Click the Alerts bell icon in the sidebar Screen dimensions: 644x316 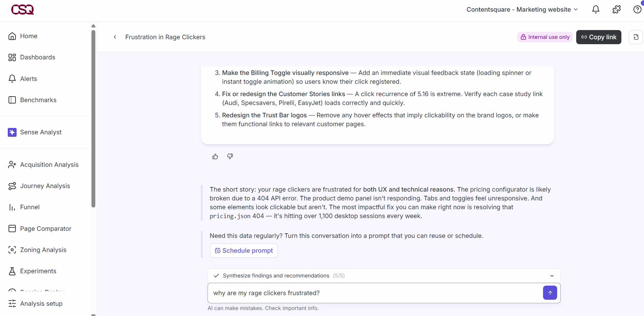coord(12,78)
